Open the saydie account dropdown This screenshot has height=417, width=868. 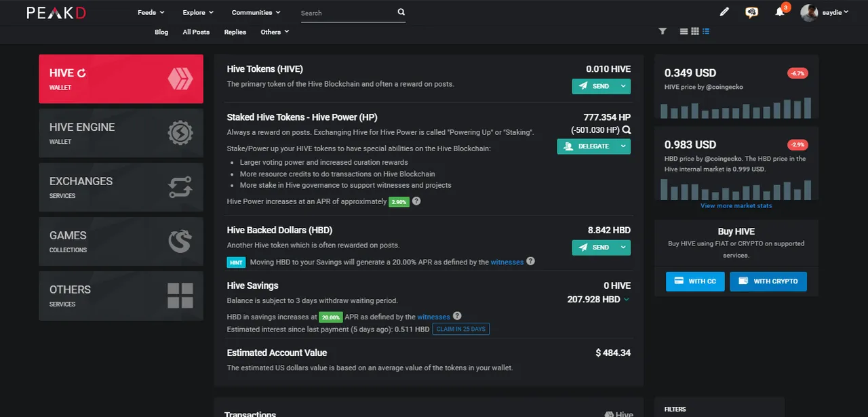click(835, 12)
